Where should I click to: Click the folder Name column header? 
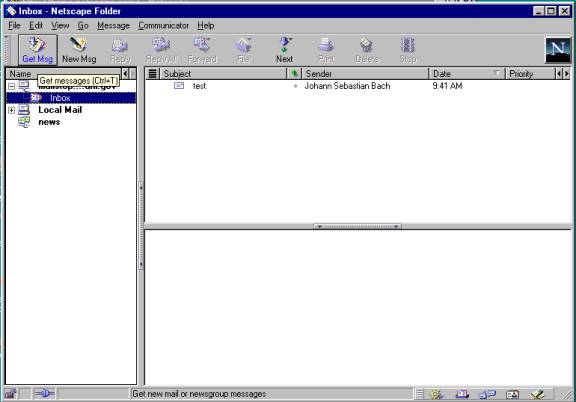coord(63,74)
